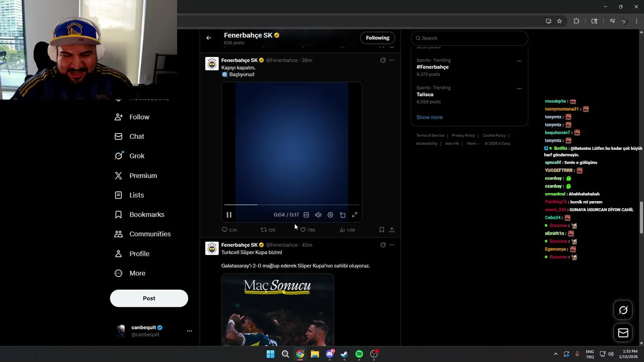The width and height of the screenshot is (644, 362).
Task: Open the Terms of Service link
Action: [430, 135]
